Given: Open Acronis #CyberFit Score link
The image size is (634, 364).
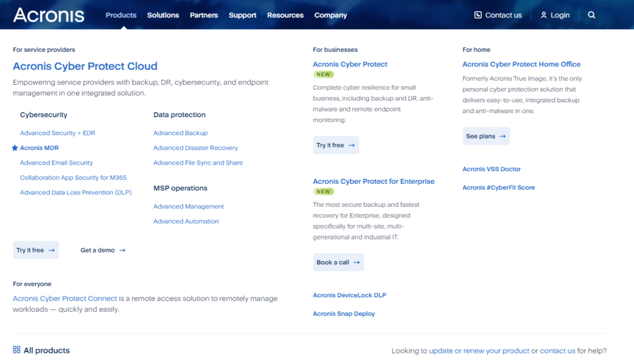Looking at the screenshot, I should 498,188.
